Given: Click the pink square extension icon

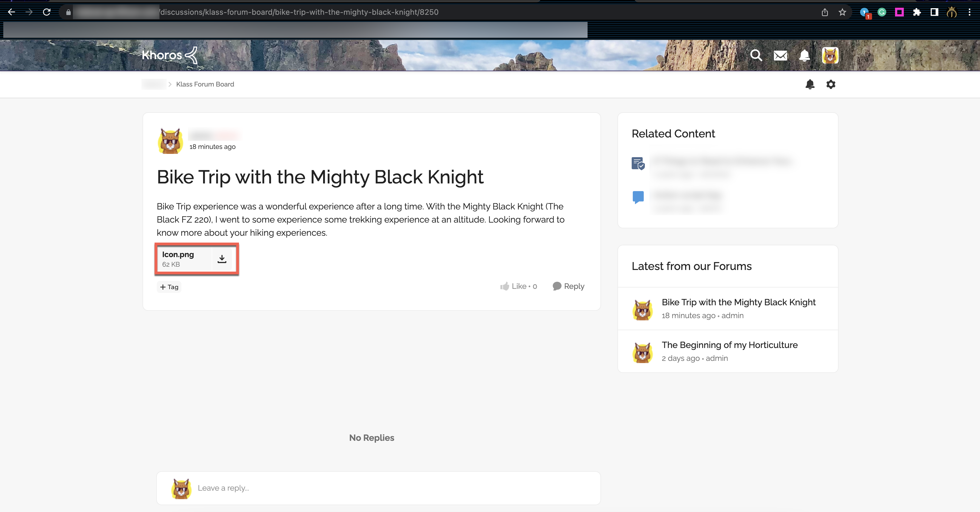Looking at the screenshot, I should [x=899, y=12].
